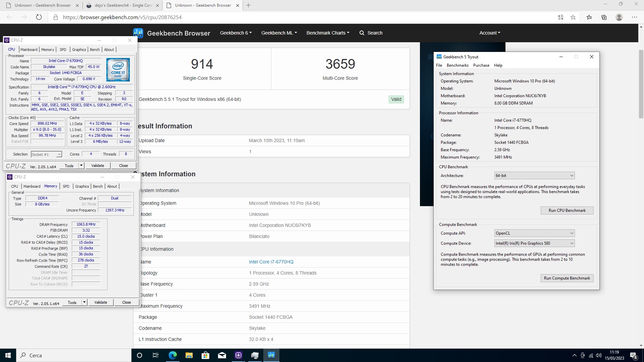Switch to Mainboard tab in upper CPU-Z window
Screen dimensions: 644x362
(x=29, y=50)
